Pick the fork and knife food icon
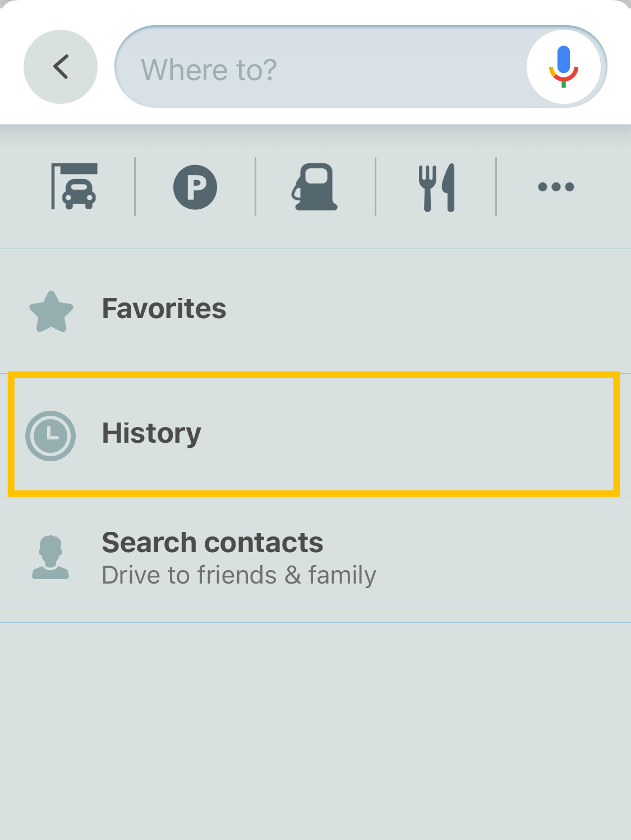 tap(436, 187)
